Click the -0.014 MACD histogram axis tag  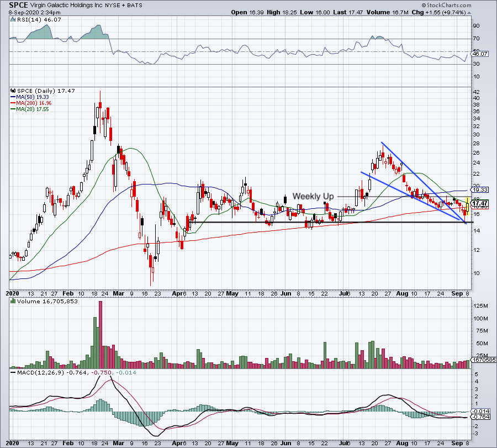[481, 411]
